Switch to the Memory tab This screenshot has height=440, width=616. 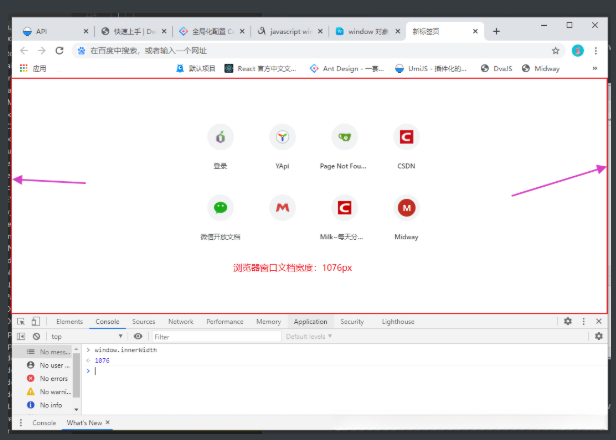coord(268,321)
